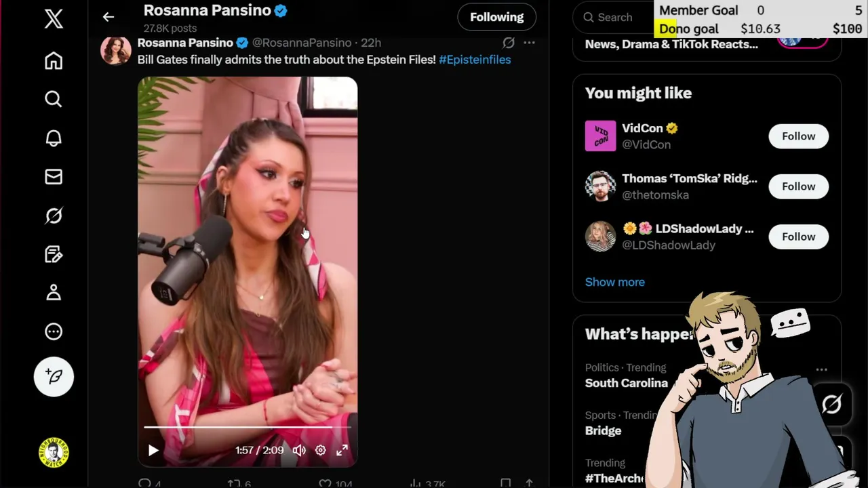The image size is (868, 488).
Task: Seek along the video progress bar
Action: tap(248, 428)
